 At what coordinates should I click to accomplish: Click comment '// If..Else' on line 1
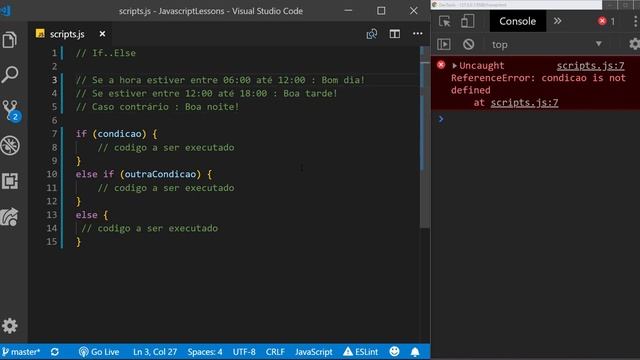click(x=106, y=53)
